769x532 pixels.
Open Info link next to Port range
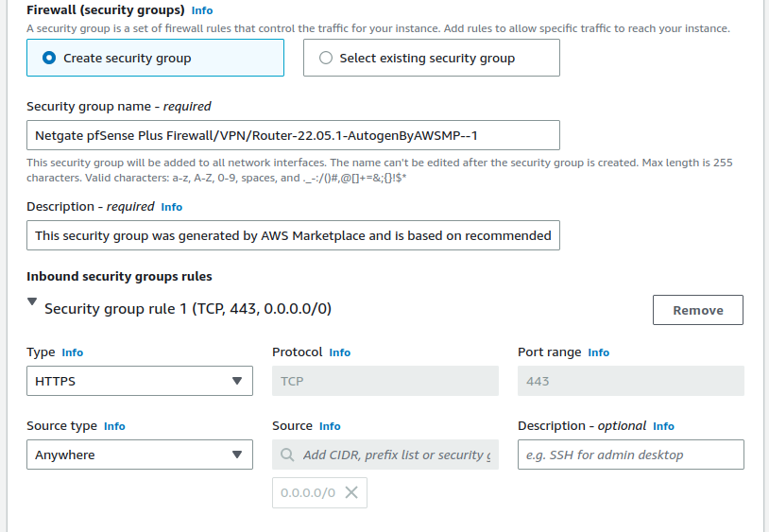click(598, 352)
